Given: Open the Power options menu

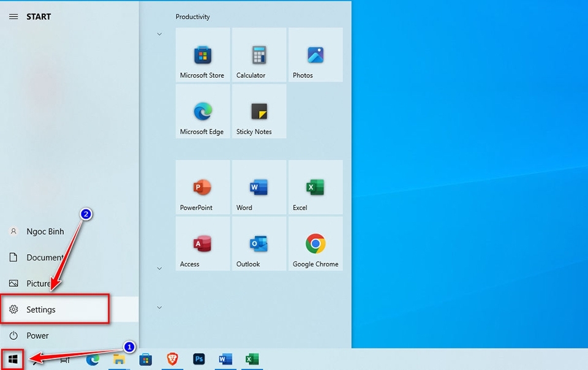Looking at the screenshot, I should click(x=37, y=336).
